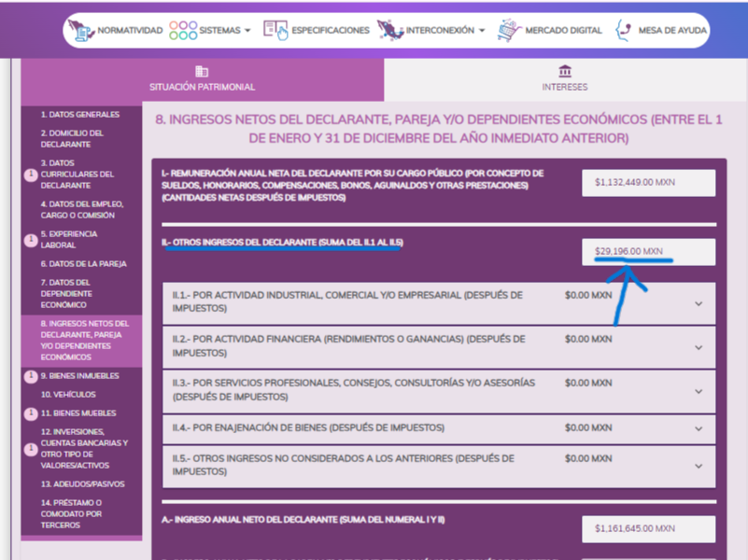Expand II.2 actividad financiera section

click(x=699, y=347)
